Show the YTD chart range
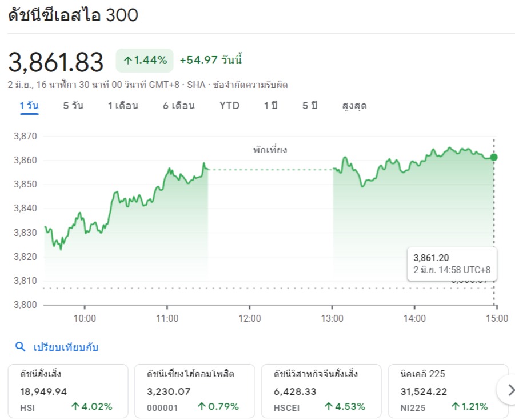The image size is (515, 420). pyautogui.click(x=230, y=106)
